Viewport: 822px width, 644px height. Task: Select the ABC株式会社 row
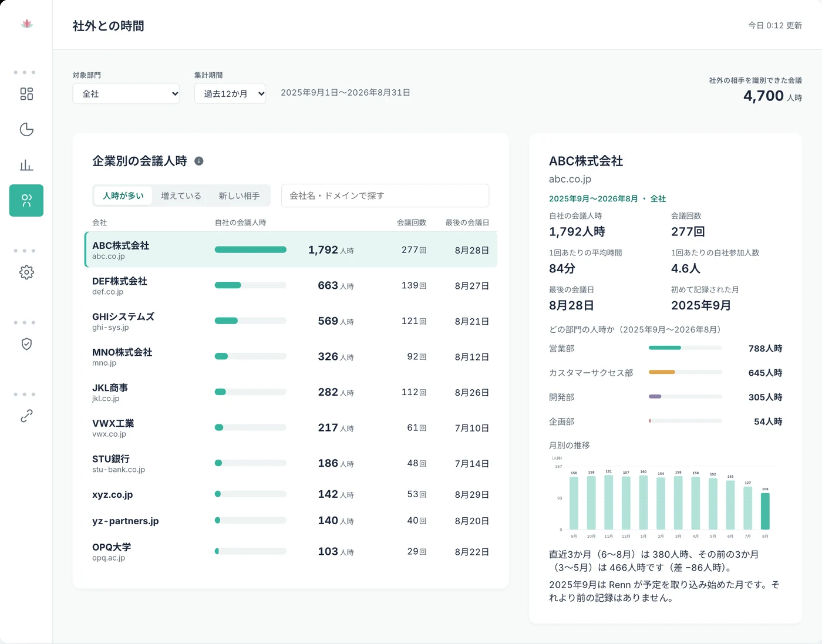click(291, 249)
